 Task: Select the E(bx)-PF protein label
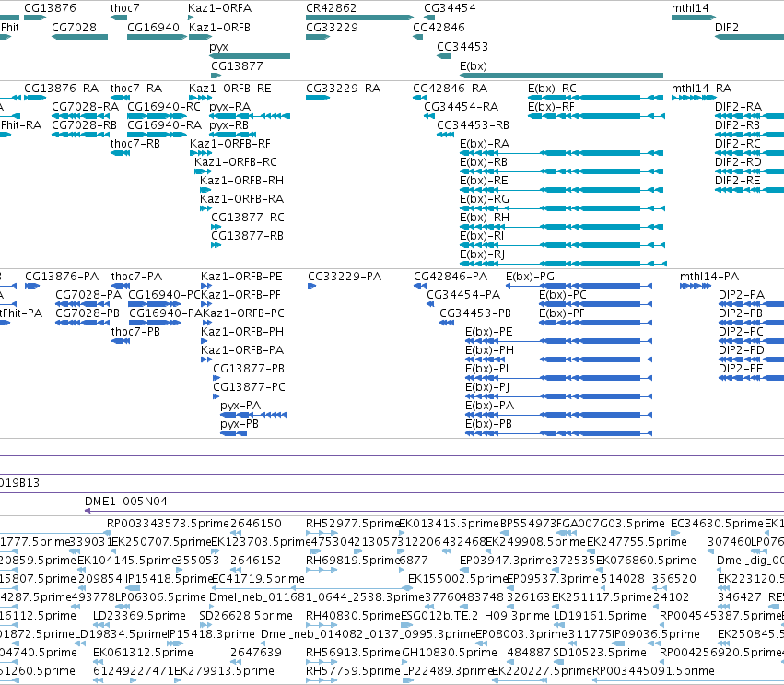[x=561, y=313]
